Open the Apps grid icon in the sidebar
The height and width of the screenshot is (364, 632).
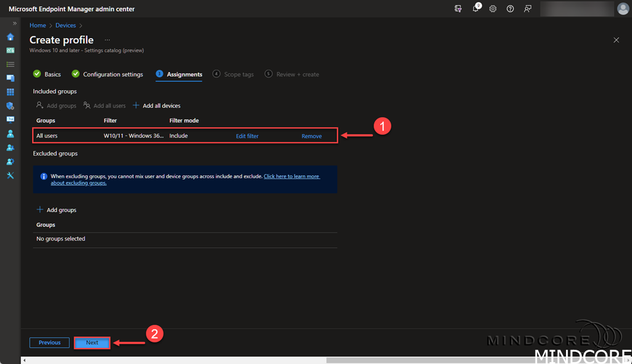[10, 92]
